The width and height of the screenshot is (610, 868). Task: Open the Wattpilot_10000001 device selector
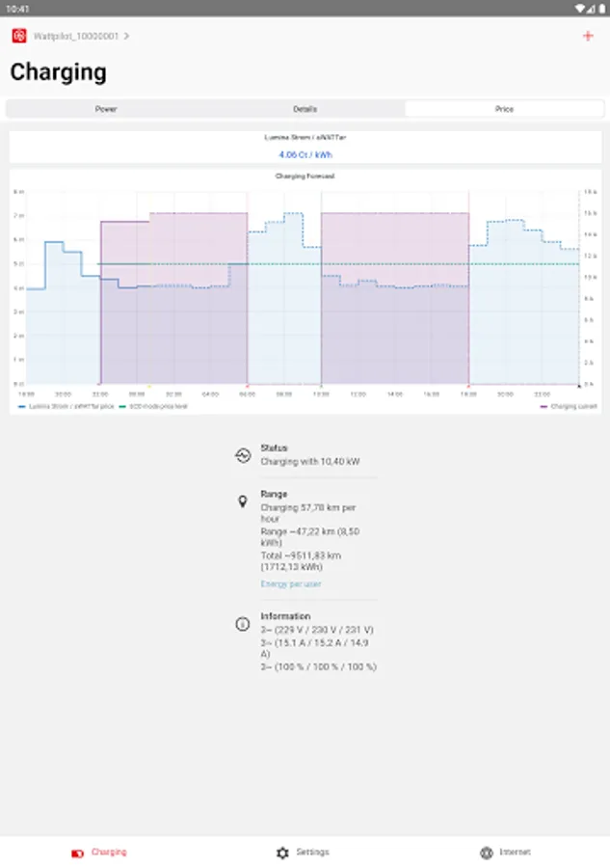(76, 36)
